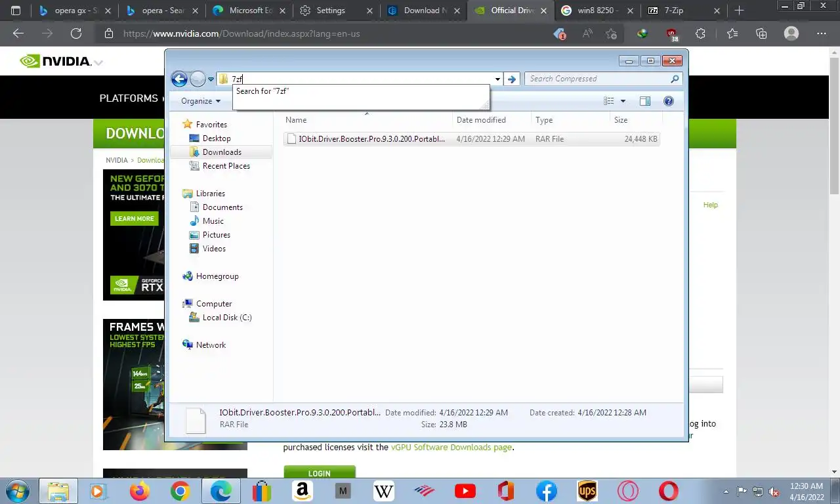Open address bar previous locations dropdown
Viewport: 840px width, 504px height.
(x=497, y=79)
